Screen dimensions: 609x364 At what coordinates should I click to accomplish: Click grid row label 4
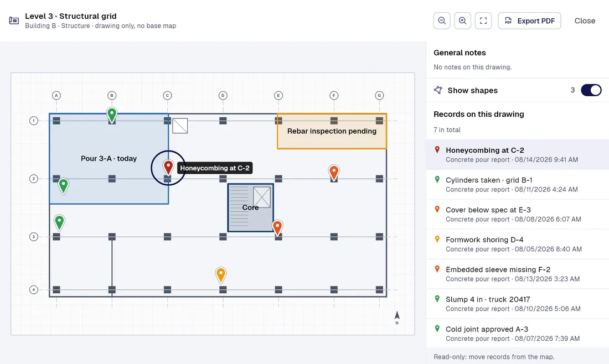click(x=34, y=289)
